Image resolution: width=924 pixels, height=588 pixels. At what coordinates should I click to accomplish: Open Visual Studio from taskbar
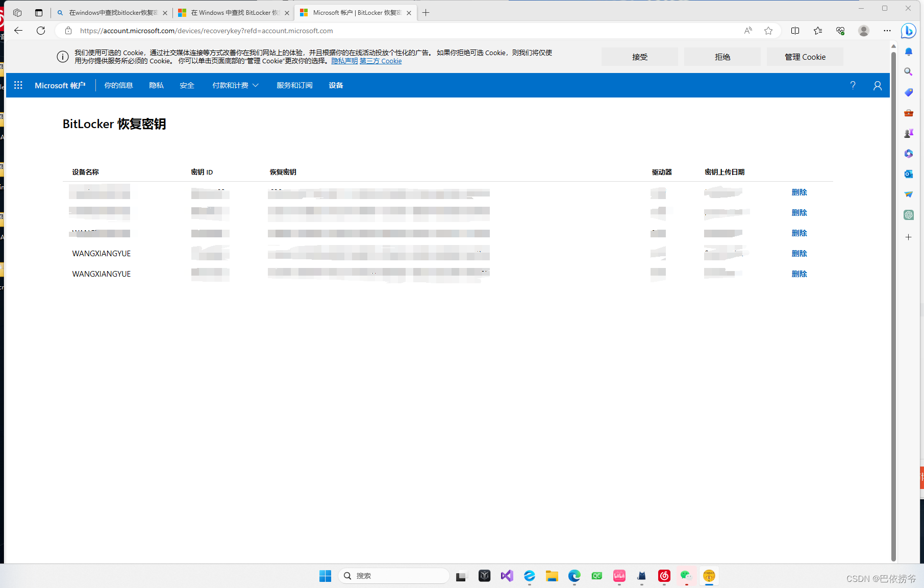click(x=507, y=576)
